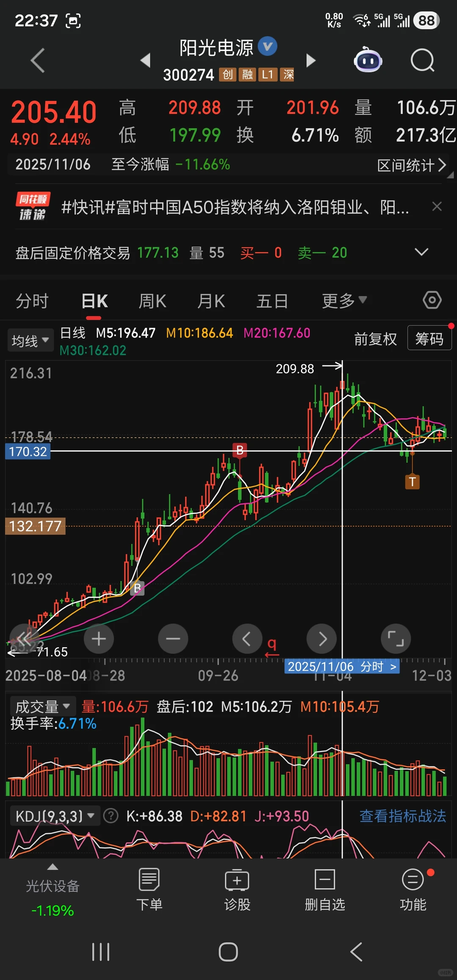Tap the blue verified badge beside 阳光电源
This screenshot has height=980, width=457.
[x=267, y=46]
